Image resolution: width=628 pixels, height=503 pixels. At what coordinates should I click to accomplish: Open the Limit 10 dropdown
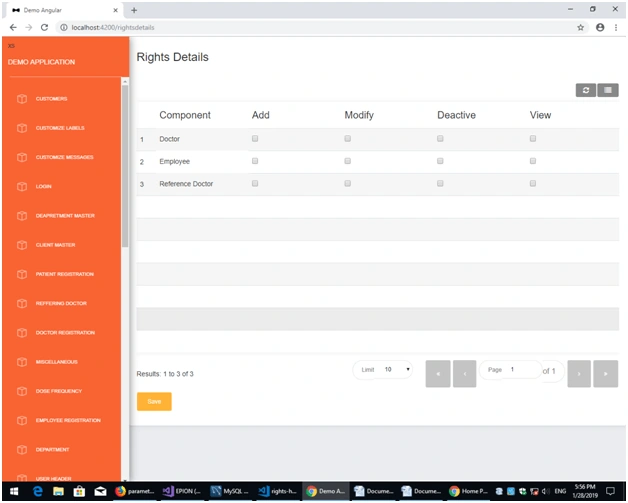[382, 370]
